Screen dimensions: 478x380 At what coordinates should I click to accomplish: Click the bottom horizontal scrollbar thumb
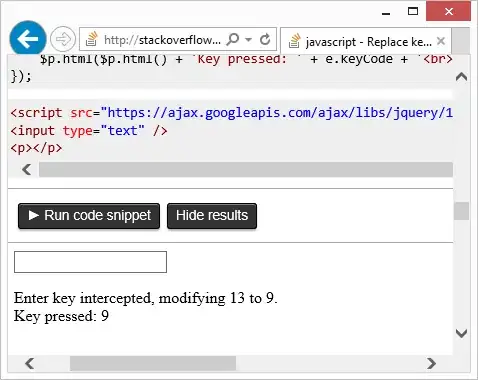coord(153,363)
